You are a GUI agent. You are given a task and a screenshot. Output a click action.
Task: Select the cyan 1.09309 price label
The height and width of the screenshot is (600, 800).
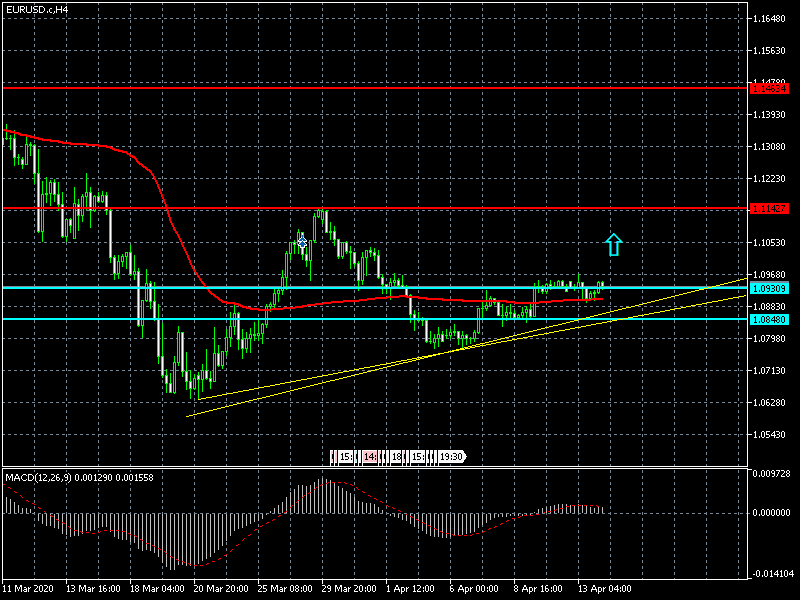[x=769, y=288]
